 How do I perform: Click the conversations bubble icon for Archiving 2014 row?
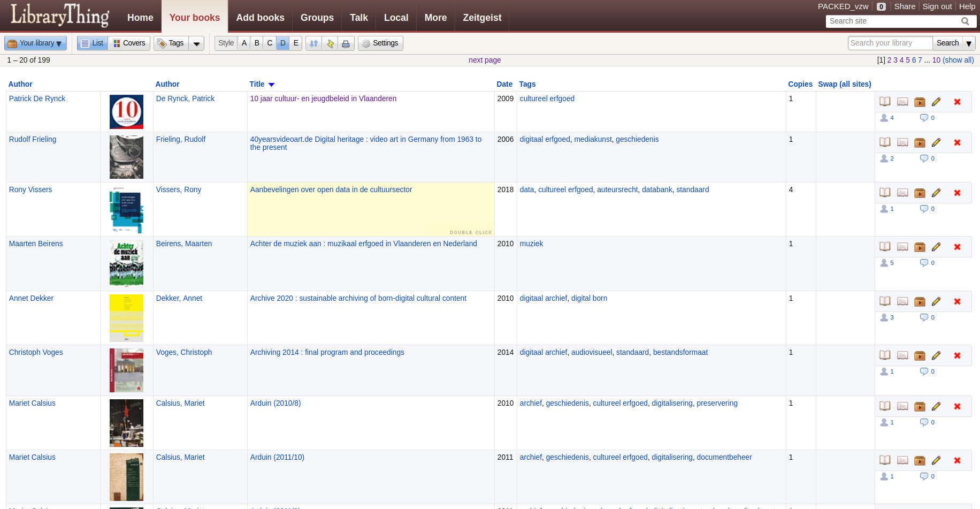[x=924, y=371]
